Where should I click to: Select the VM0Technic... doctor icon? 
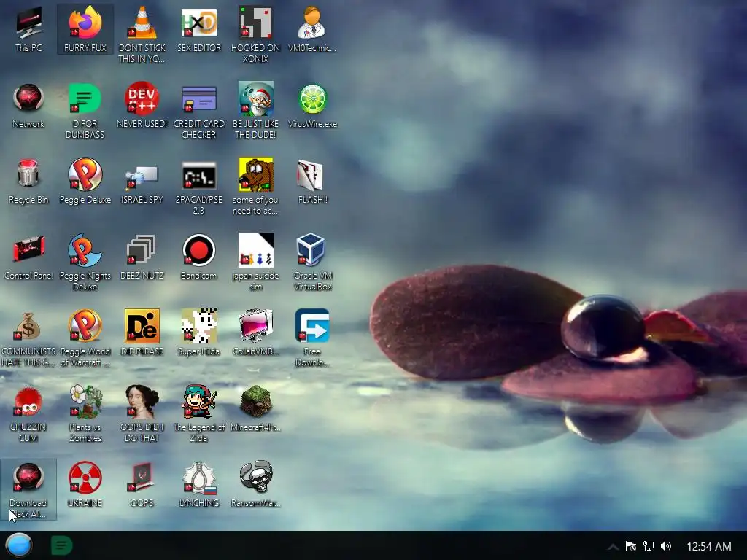(312, 29)
